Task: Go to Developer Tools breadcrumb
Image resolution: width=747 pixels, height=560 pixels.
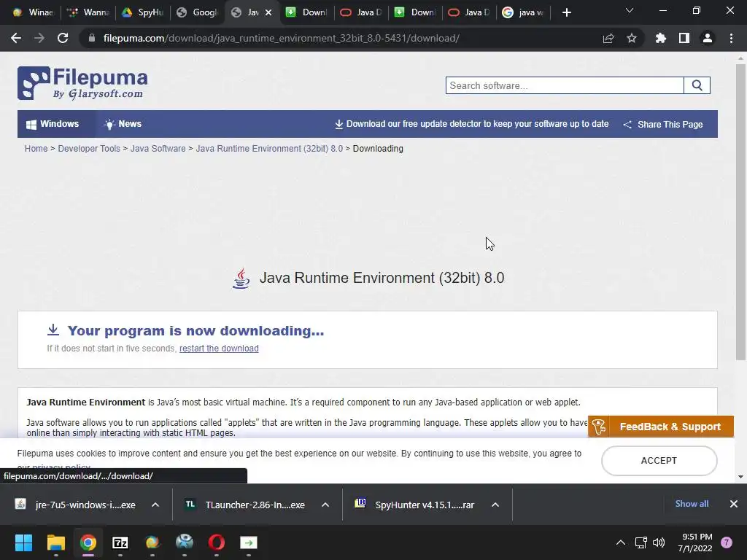Action: pyautogui.click(x=89, y=149)
